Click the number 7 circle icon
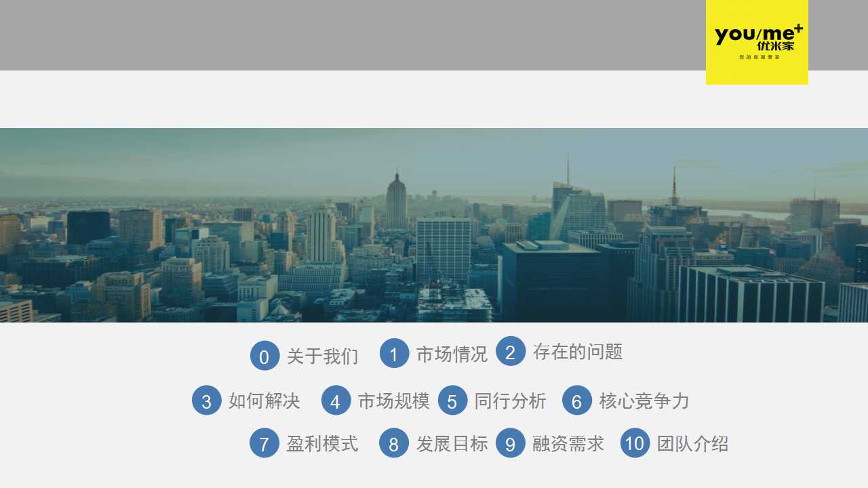This screenshot has width=868, height=488. [264, 443]
